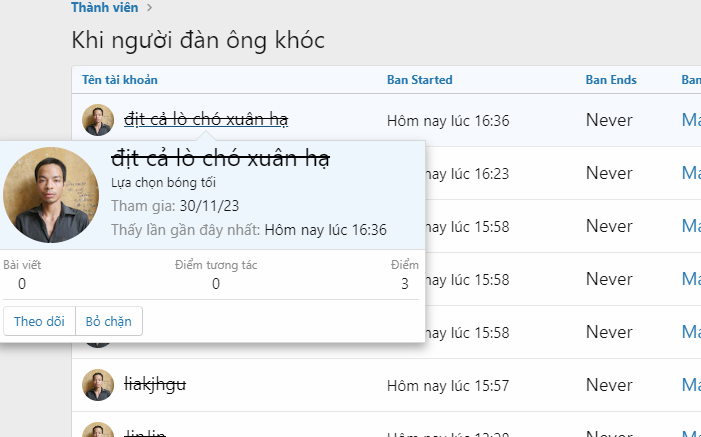Open the Thành viên breadcrumb link
This screenshot has height=437, width=701.
point(105,8)
